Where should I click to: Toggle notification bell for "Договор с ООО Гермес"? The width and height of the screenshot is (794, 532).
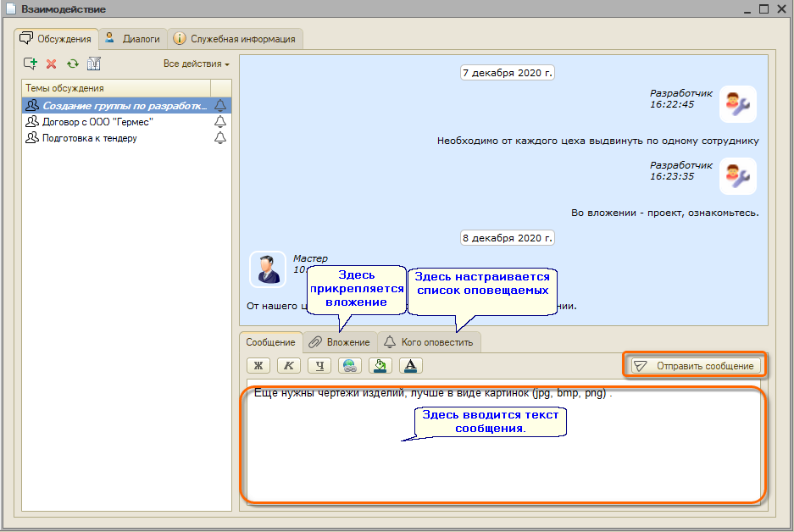click(x=220, y=122)
